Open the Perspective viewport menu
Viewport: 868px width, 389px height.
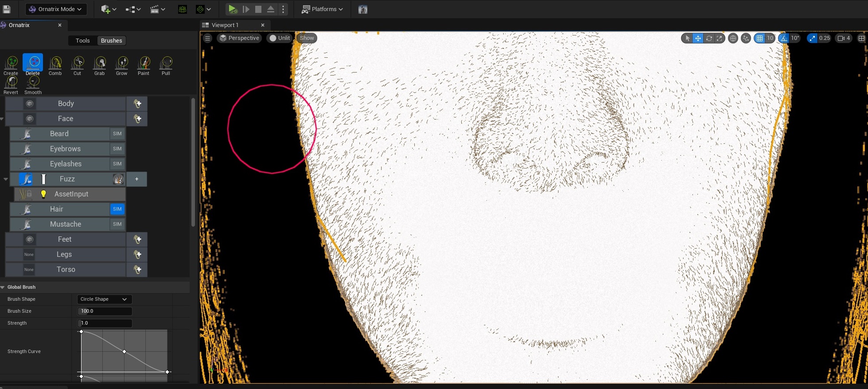(x=239, y=38)
